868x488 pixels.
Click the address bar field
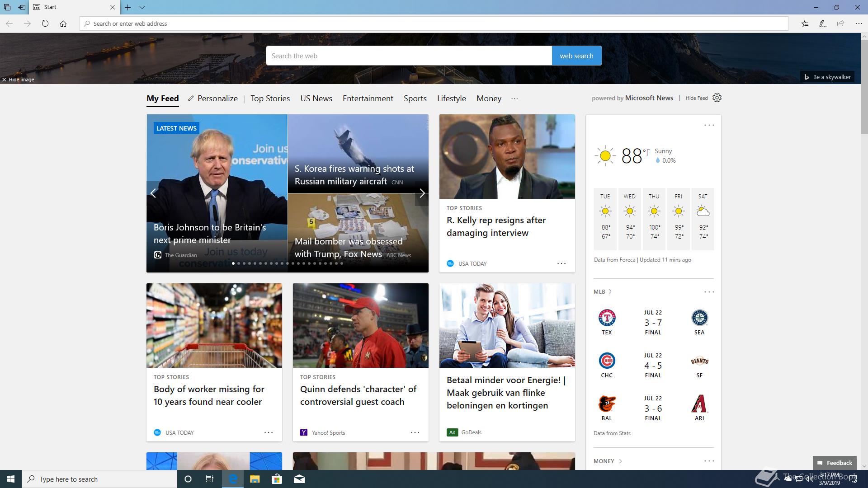[434, 23]
